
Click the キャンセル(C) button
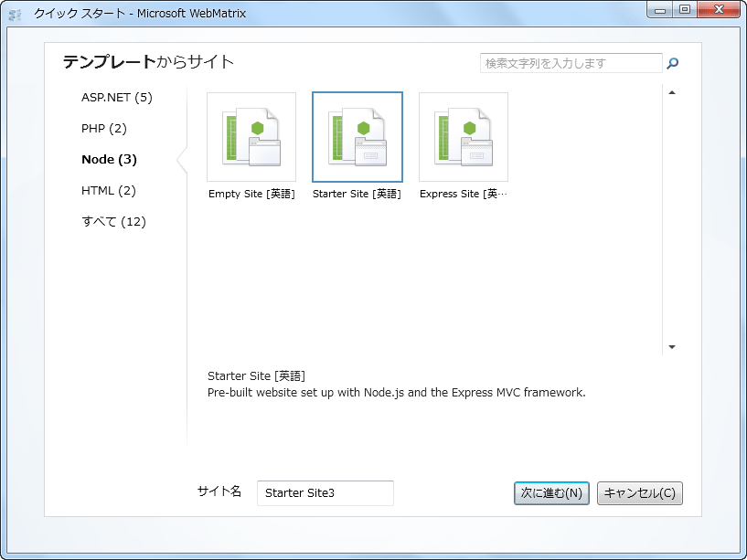pyautogui.click(x=640, y=493)
